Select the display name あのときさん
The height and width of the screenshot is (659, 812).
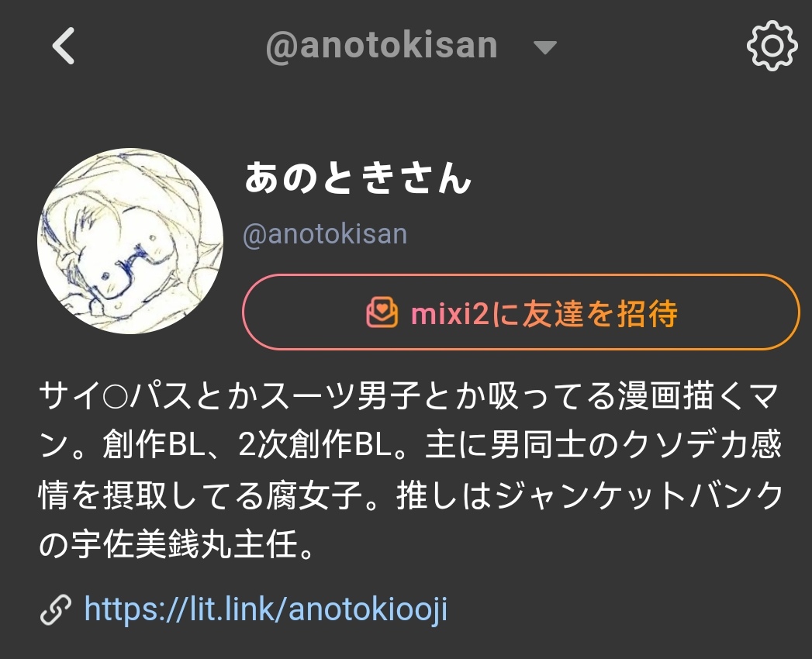point(358,177)
